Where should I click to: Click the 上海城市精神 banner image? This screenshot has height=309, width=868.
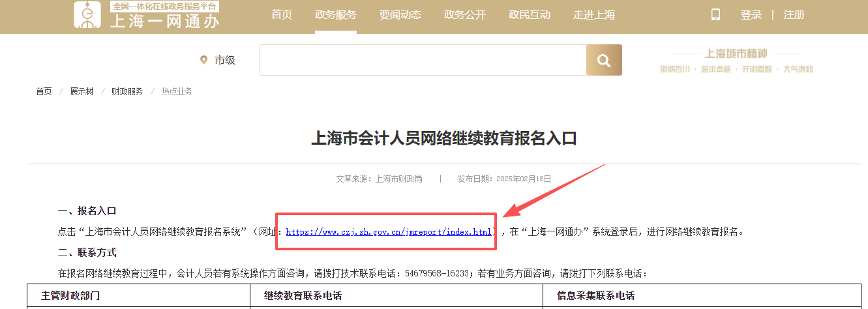pos(736,61)
